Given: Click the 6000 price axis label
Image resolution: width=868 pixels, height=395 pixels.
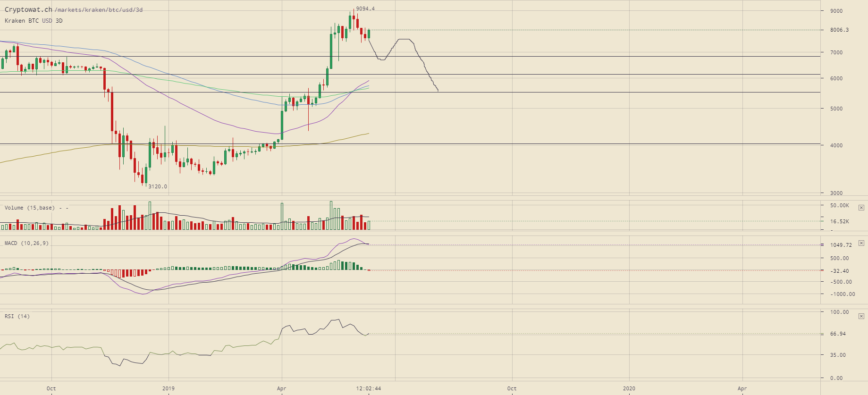Looking at the screenshot, I should pos(836,78).
